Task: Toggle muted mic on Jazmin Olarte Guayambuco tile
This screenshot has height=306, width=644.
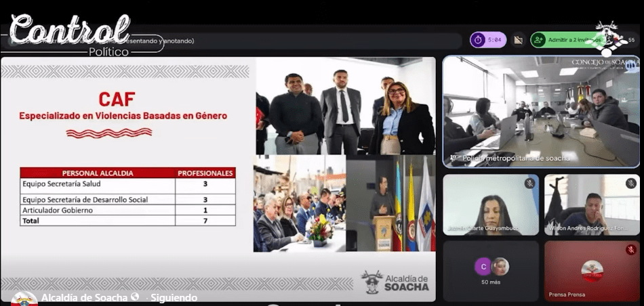Action: click(x=529, y=183)
